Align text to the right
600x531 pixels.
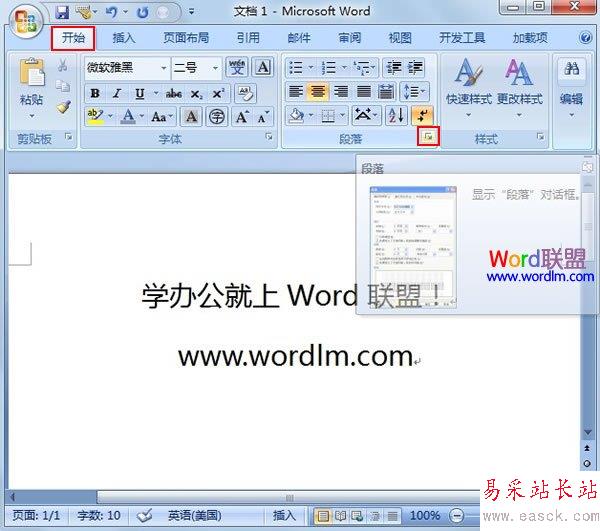coord(341,91)
